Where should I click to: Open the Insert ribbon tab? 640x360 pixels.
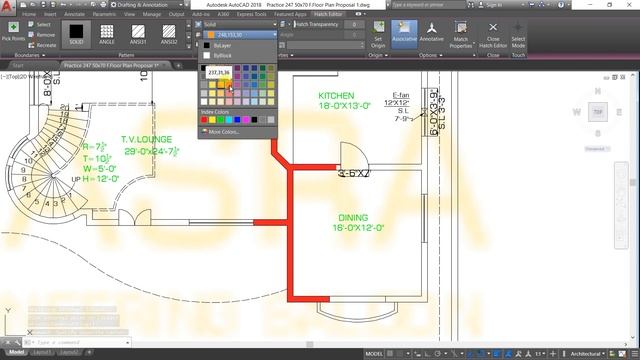point(50,14)
